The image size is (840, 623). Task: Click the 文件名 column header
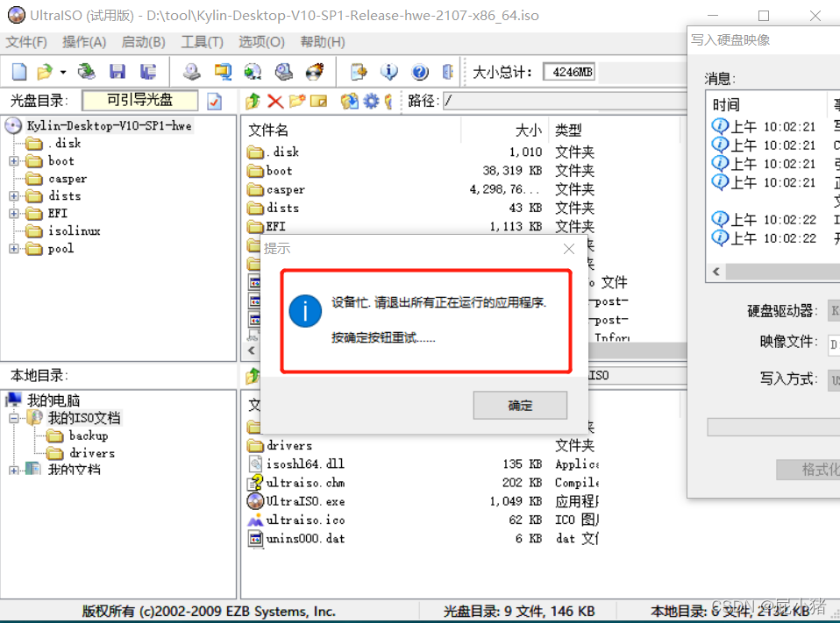click(x=267, y=130)
